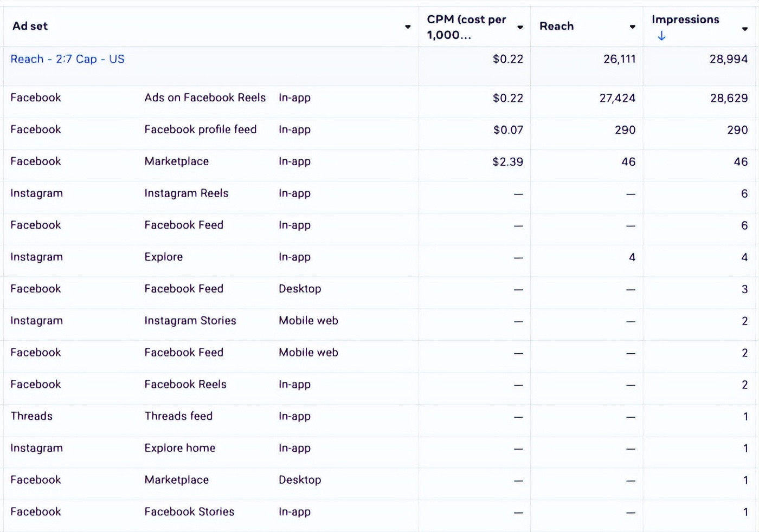Open the Reach - 2:7 Cap - US link
Image resolution: width=759 pixels, height=532 pixels.
click(x=67, y=59)
